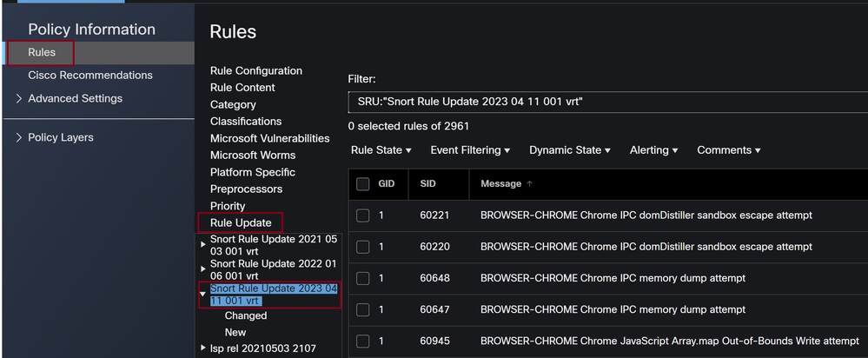
Task: Tick checkbox for SID 60945 rule
Action: 363,341
